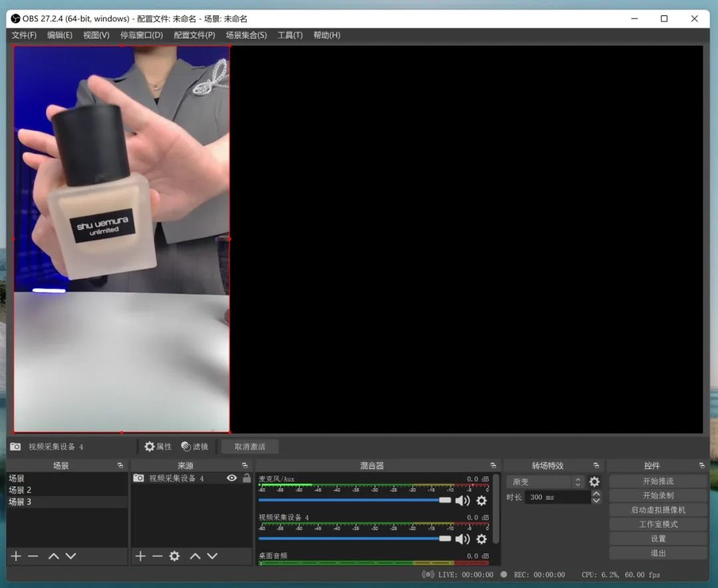Viewport: 718px width, 588px height.
Task: Decrease transition duration with down arrow
Action: point(596,500)
